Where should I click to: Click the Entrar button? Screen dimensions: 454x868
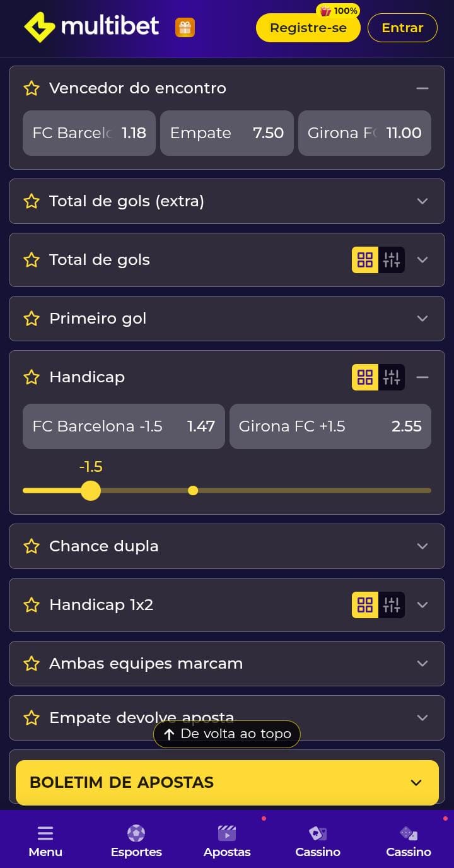tap(402, 28)
